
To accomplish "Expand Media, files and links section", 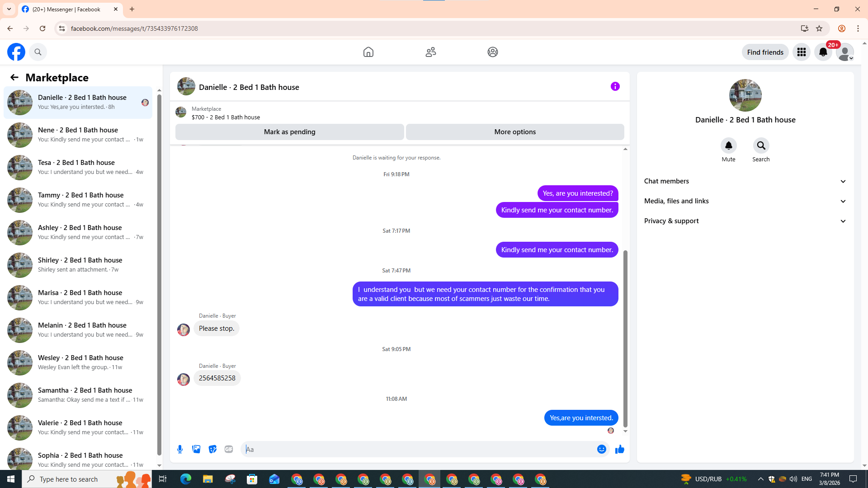I will pyautogui.click(x=745, y=201).
